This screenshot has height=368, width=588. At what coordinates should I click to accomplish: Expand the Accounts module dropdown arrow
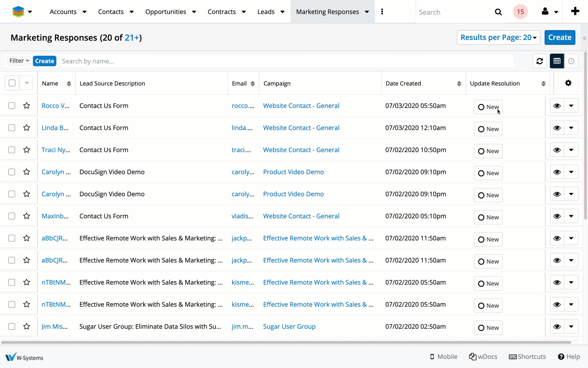(x=84, y=12)
